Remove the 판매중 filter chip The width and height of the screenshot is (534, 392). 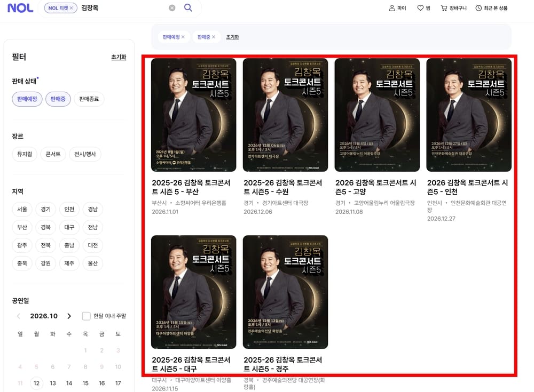pos(214,37)
